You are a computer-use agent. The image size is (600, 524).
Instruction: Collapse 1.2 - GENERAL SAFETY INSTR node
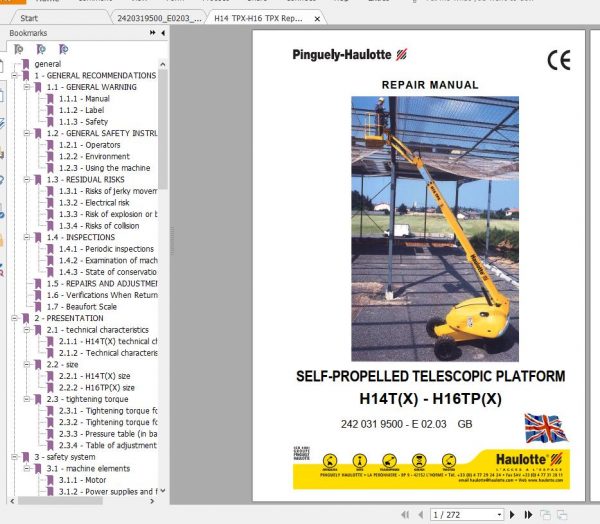[27, 133]
